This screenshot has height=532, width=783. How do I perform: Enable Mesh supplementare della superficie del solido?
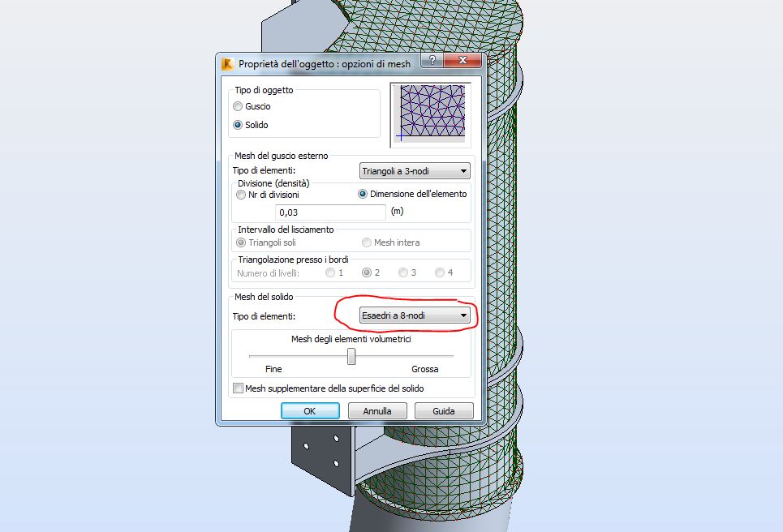pyautogui.click(x=239, y=388)
